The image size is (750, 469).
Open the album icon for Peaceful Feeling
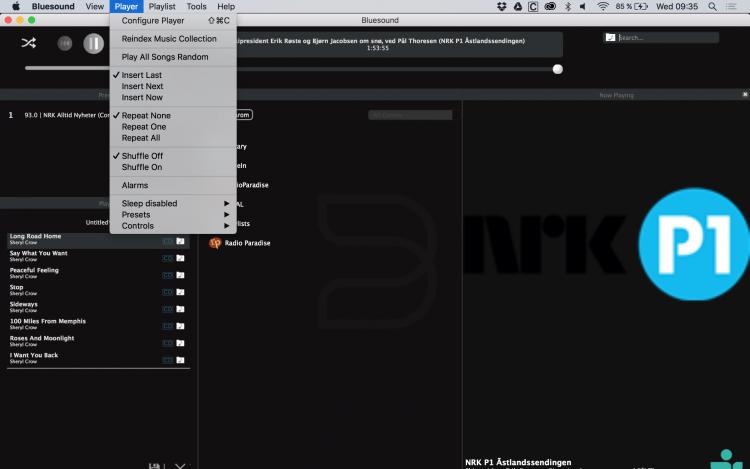(180, 275)
